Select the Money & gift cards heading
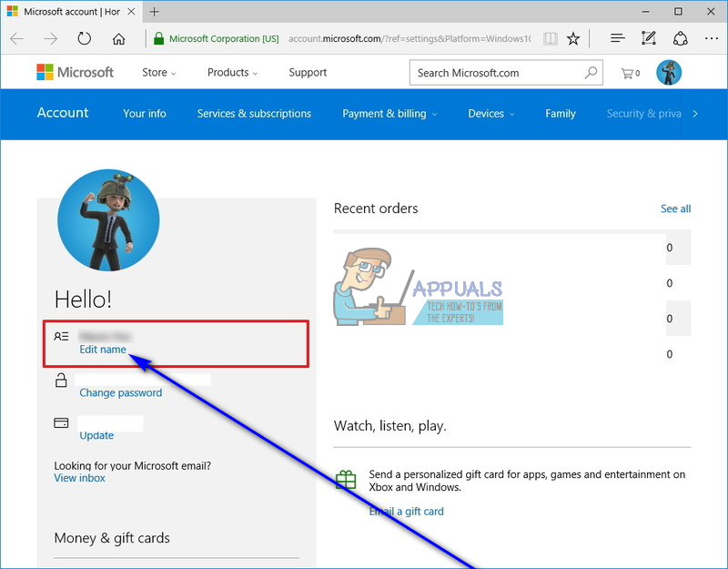This screenshot has height=569, width=728. click(112, 538)
